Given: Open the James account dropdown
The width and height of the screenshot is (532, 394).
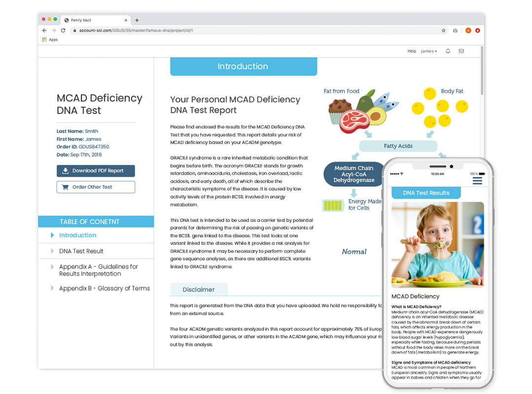Looking at the screenshot, I should pos(429,51).
